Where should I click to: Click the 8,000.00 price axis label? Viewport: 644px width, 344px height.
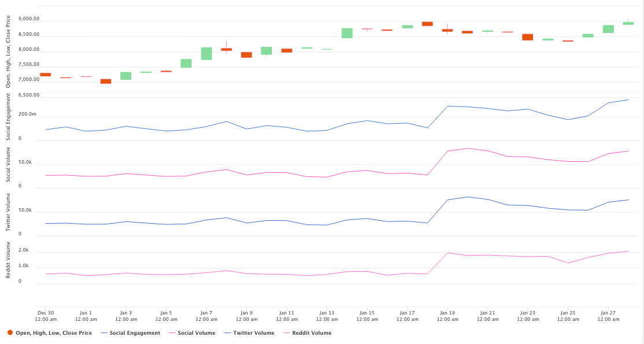[x=29, y=50]
